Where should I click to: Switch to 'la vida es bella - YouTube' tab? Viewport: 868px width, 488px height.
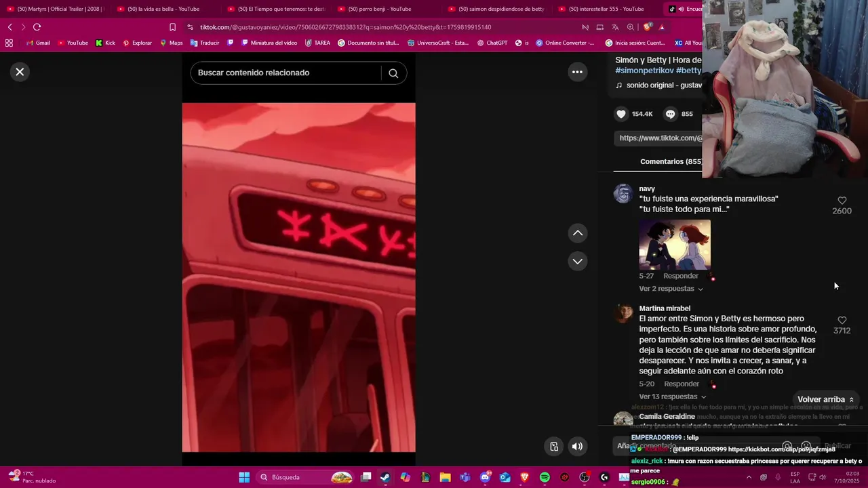pyautogui.click(x=165, y=9)
